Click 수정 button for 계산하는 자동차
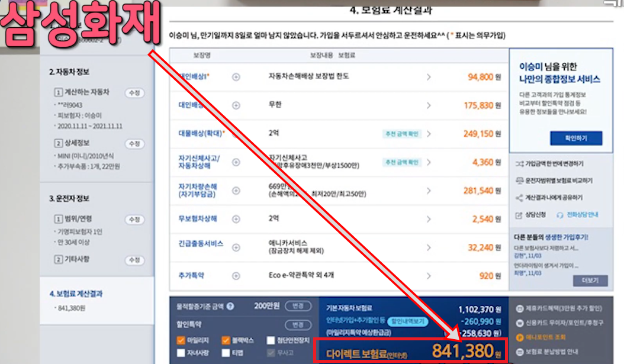The image size is (624, 364). click(x=135, y=93)
